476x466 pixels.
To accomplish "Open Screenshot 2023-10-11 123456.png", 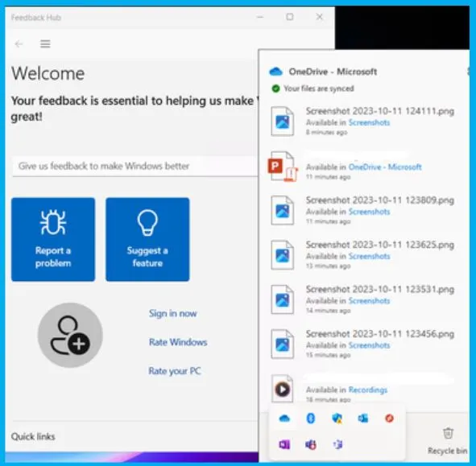I will pos(380,334).
